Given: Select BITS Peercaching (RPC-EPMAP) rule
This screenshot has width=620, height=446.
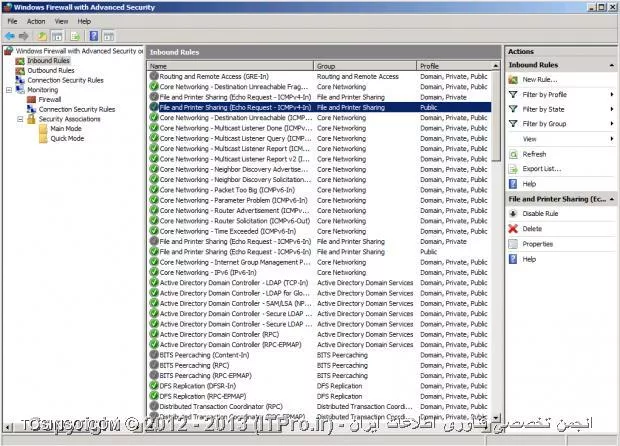Looking at the screenshot, I should point(320,376).
